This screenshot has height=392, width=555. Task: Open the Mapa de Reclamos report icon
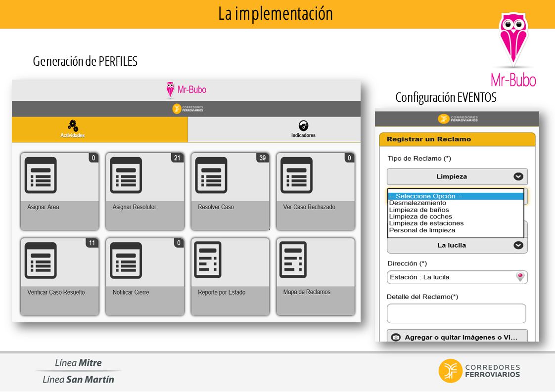[293, 260]
